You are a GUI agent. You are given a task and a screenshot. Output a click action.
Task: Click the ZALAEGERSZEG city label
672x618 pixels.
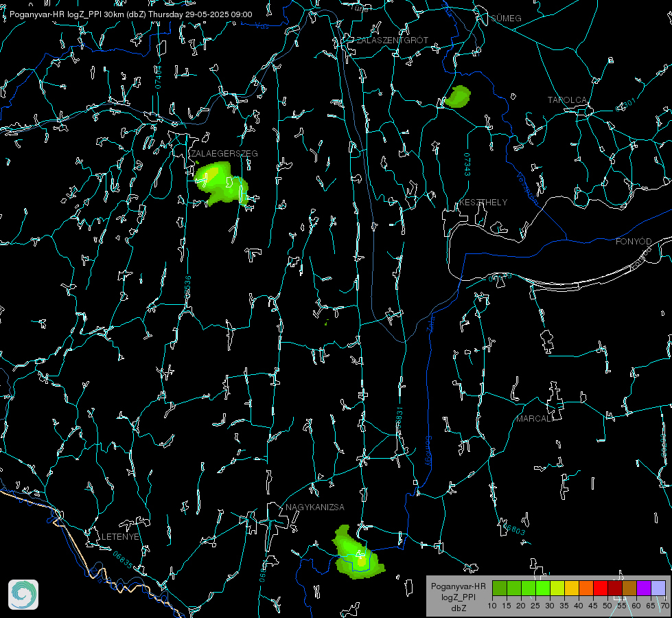(224, 154)
